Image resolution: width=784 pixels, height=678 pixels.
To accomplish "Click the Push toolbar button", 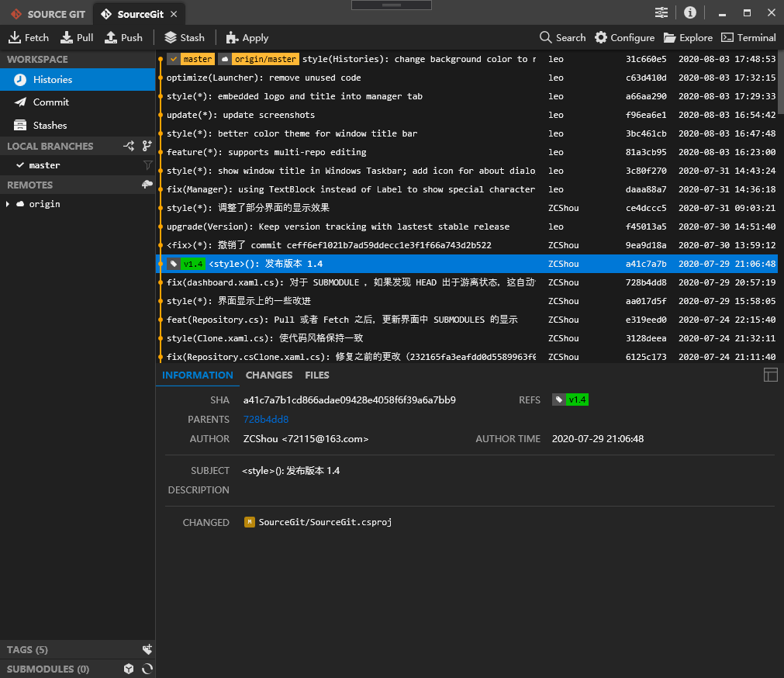I will 123,37.
